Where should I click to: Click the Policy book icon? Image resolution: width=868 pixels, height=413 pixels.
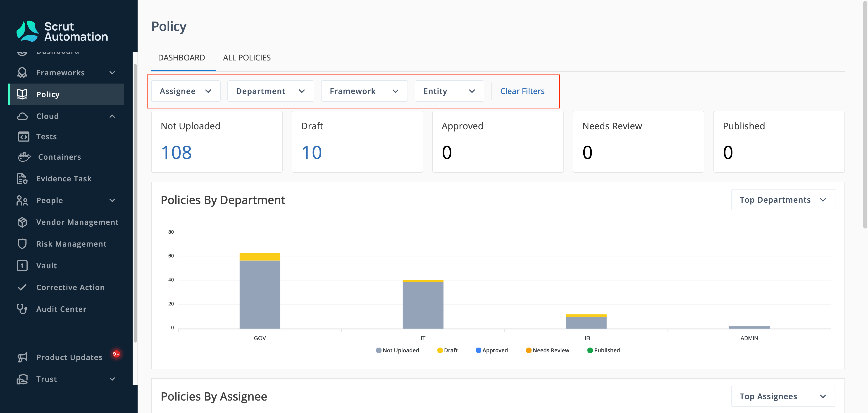[22, 94]
